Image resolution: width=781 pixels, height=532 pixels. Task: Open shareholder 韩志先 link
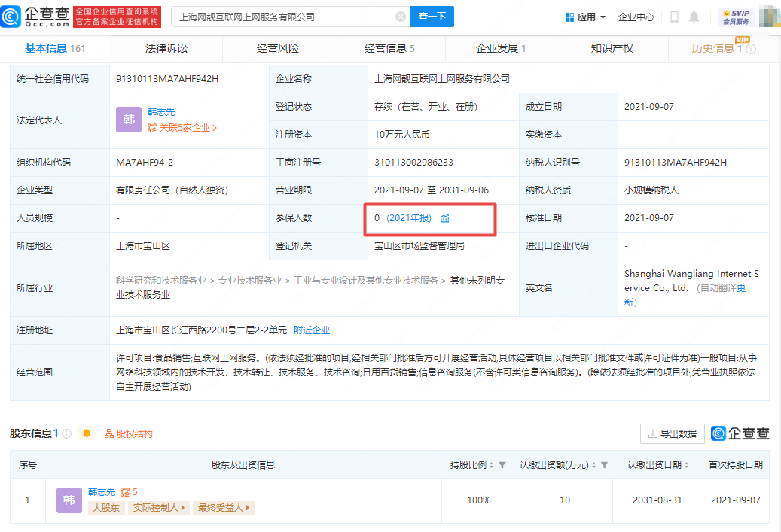(x=102, y=492)
